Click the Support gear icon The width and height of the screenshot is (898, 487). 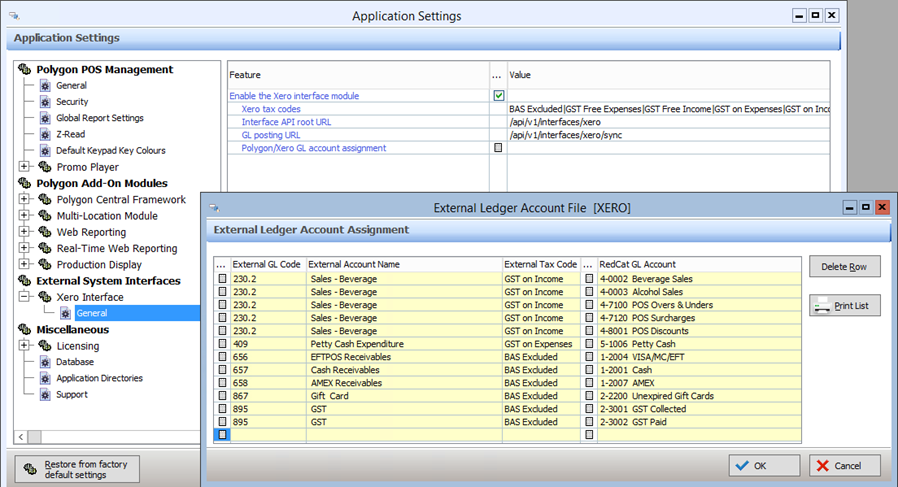coord(45,395)
